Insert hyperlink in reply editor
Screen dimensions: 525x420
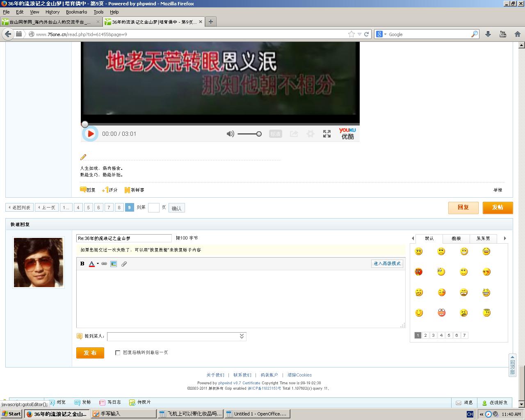coord(104,264)
